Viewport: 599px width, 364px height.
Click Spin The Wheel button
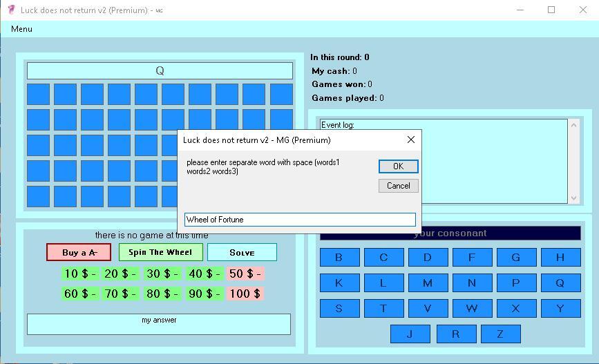coord(161,252)
